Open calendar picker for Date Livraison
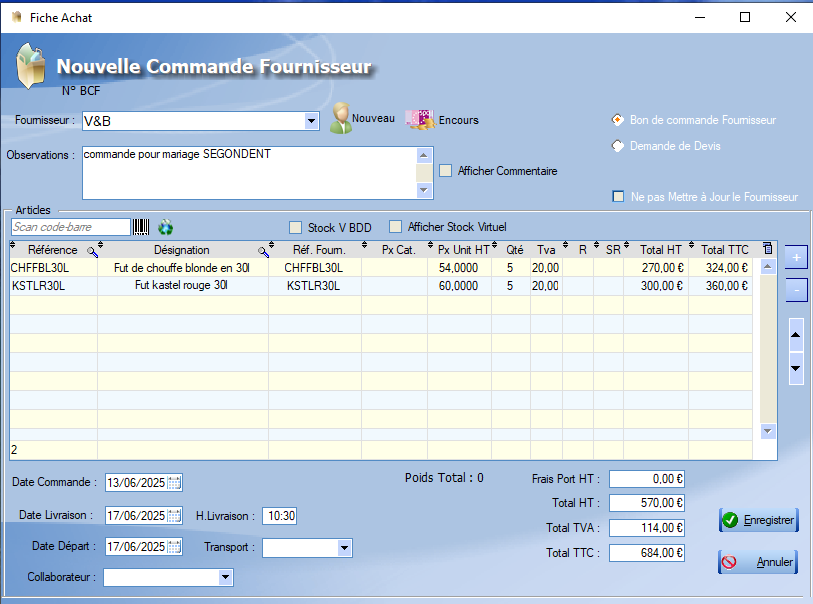813x604 pixels. pyautogui.click(x=174, y=516)
